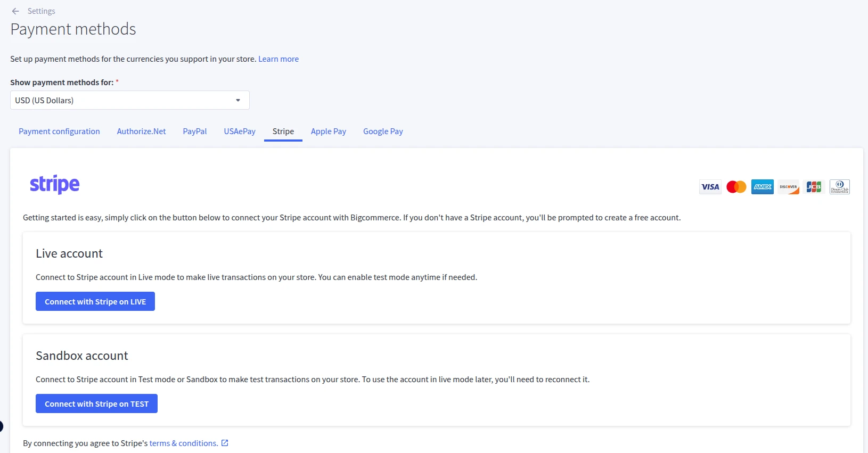Click the Payment methods page heading
Image resolution: width=868 pixels, height=453 pixels.
click(x=73, y=29)
